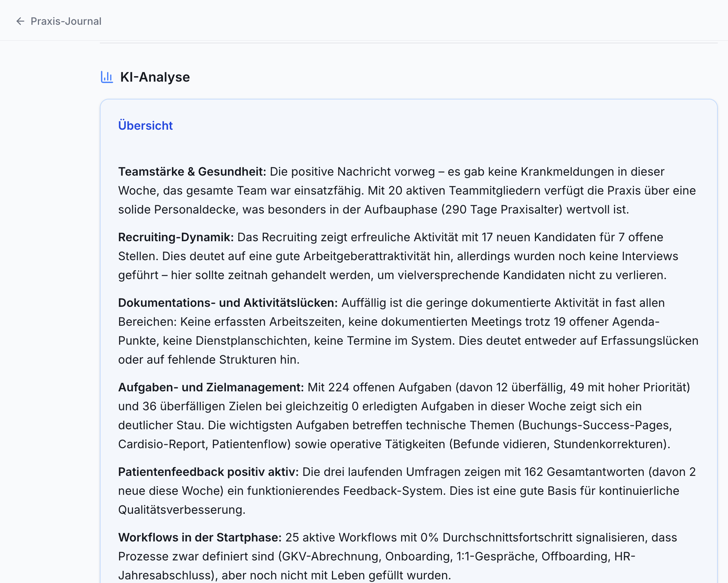Click the back arrow icon

(20, 21)
